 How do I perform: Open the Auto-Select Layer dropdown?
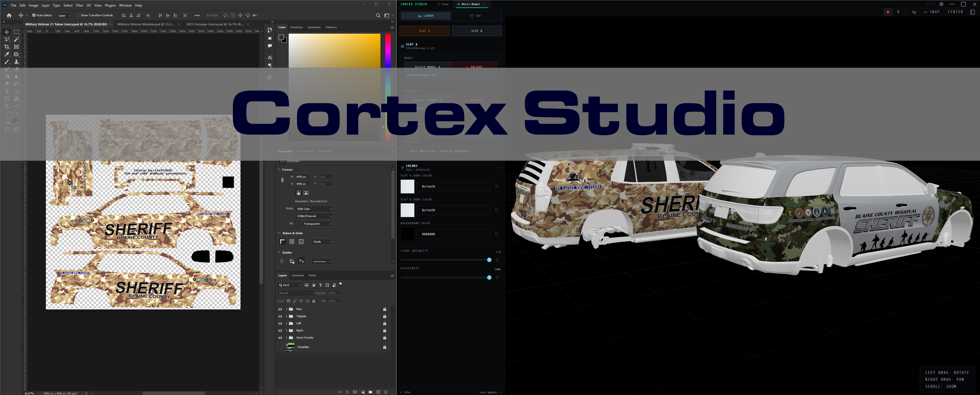pyautogui.click(x=64, y=15)
